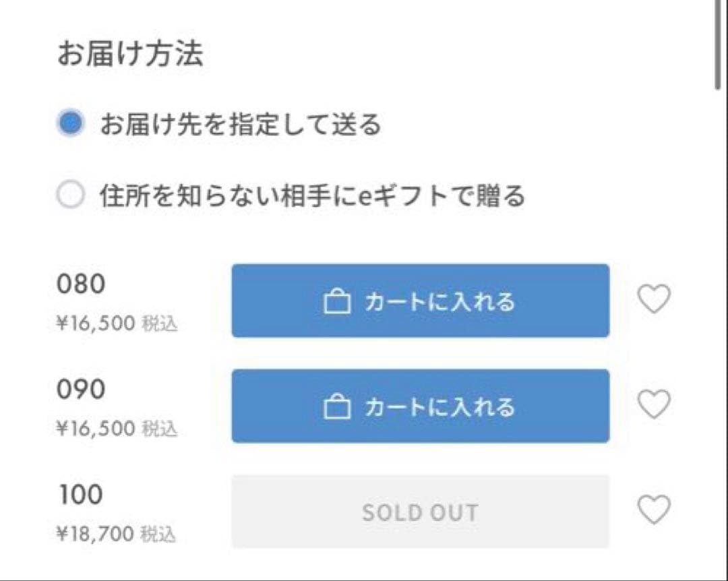Click the heart icon beside SOLD OUT
The image size is (728, 581).
(654, 510)
